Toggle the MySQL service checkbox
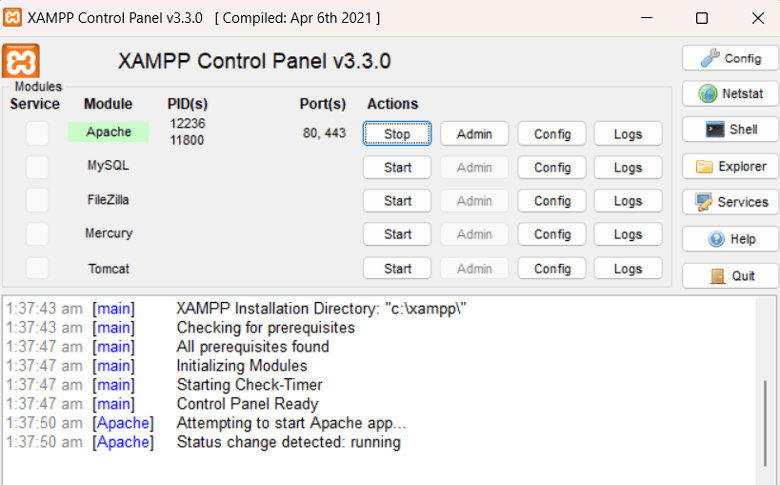Image resolution: width=780 pixels, height=485 pixels. (x=37, y=167)
